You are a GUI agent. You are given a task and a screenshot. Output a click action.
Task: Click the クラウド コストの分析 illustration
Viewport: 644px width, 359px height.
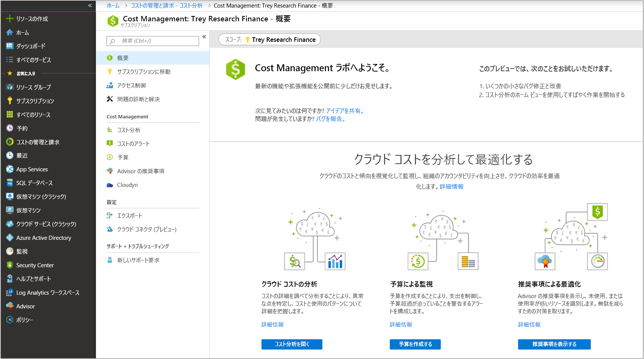tap(315, 239)
